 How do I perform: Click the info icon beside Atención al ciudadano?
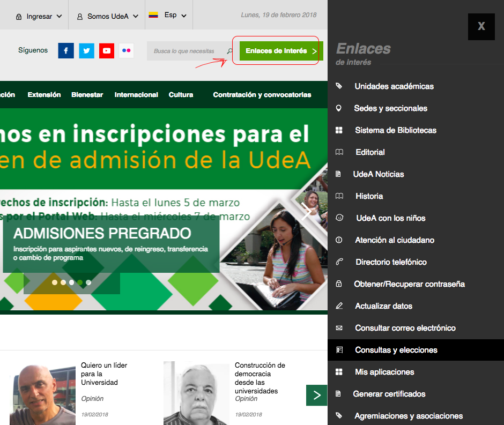tap(339, 240)
